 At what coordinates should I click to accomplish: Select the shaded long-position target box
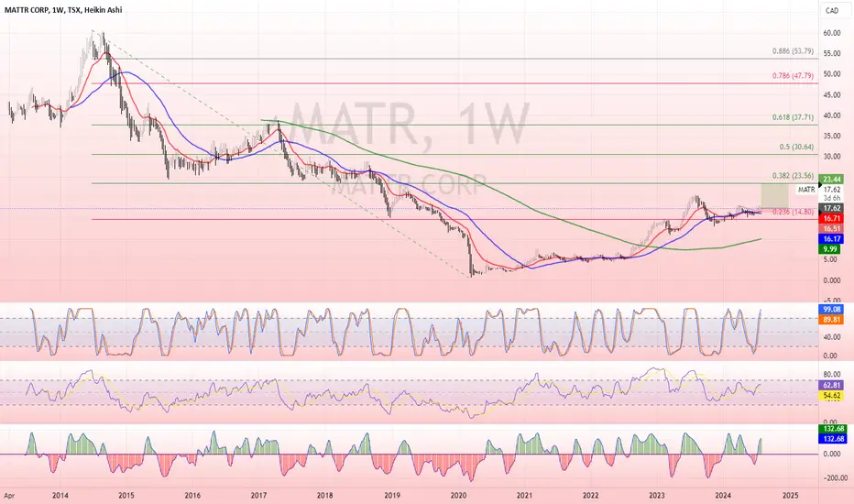tap(774, 196)
